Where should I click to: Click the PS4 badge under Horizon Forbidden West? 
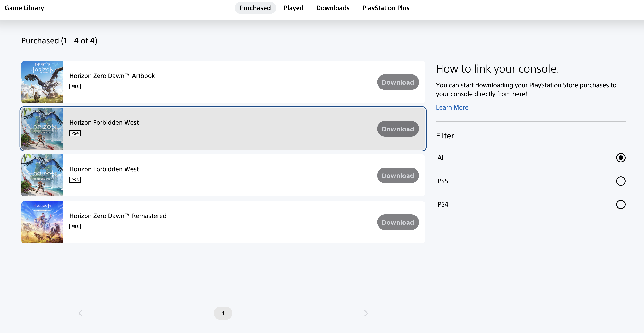tap(75, 133)
